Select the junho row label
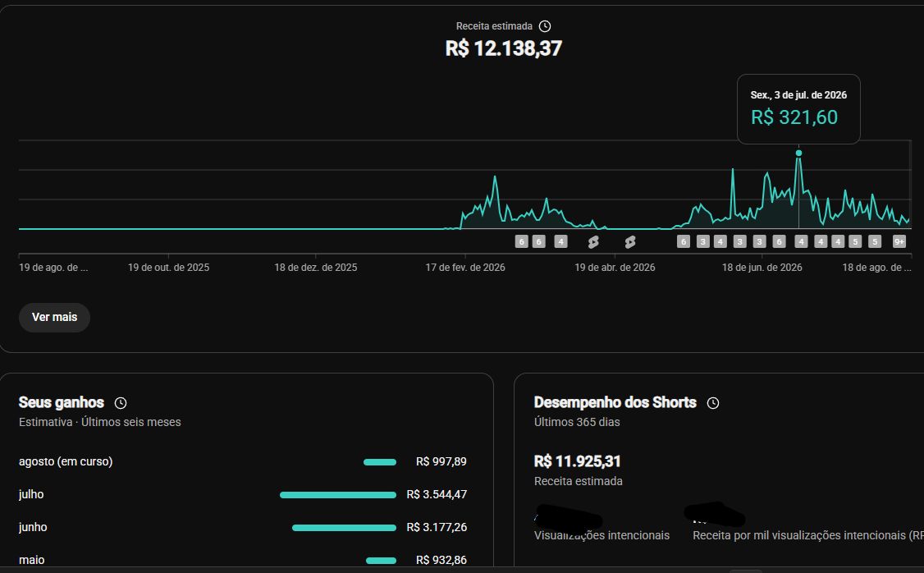 coord(33,527)
